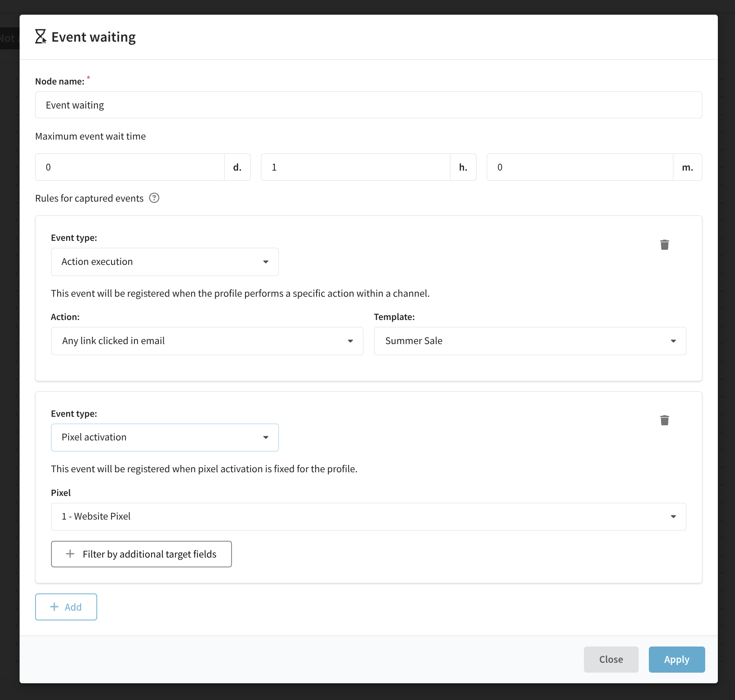735x700 pixels.
Task: Delete the Action execution event rule
Action: (664, 245)
